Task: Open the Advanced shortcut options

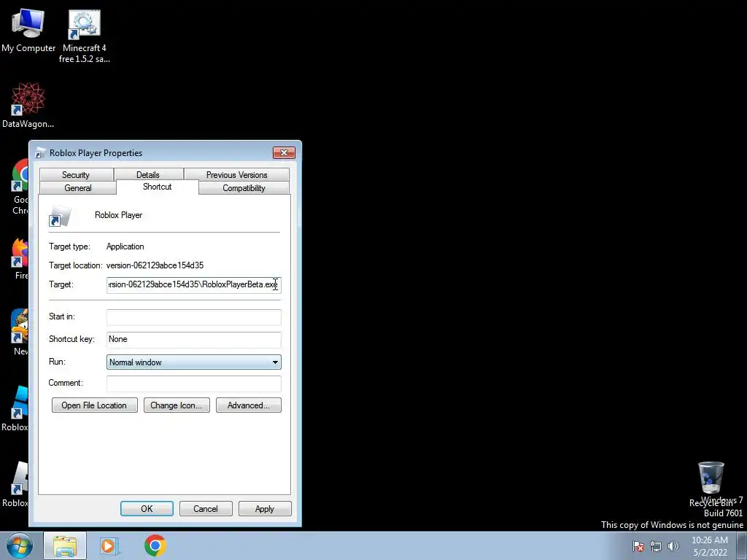Action: click(249, 405)
